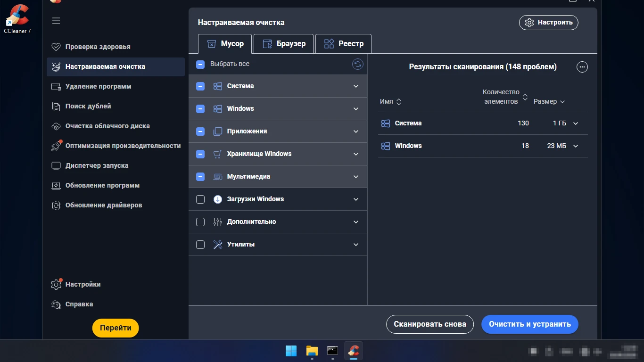
Task: Open Проверка здоровья in the sidebar
Action: tap(116, 47)
